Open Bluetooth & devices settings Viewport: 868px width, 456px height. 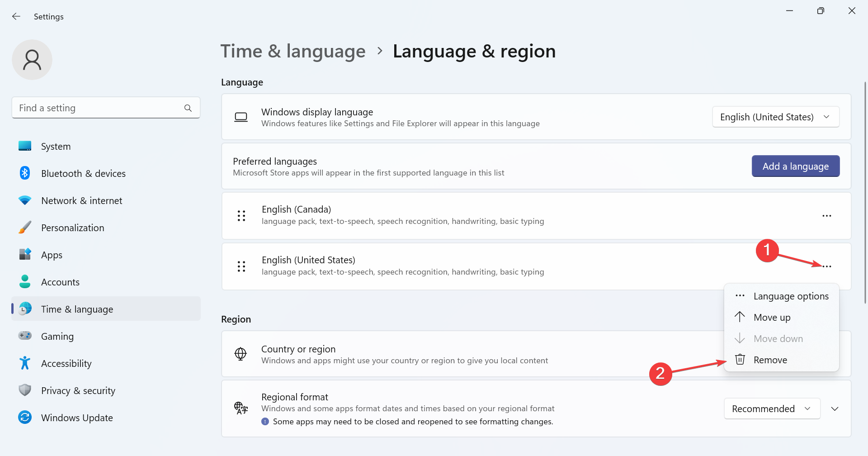click(x=106, y=173)
